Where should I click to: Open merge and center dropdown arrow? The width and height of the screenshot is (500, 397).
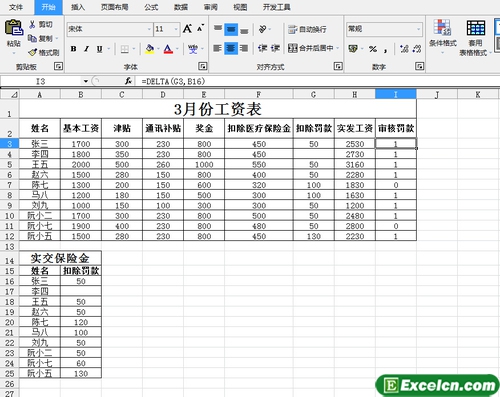coord(337,48)
